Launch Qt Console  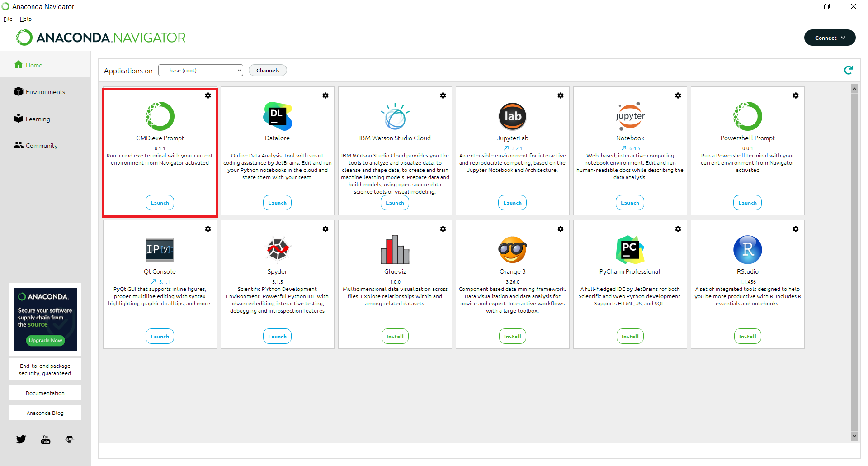click(160, 337)
